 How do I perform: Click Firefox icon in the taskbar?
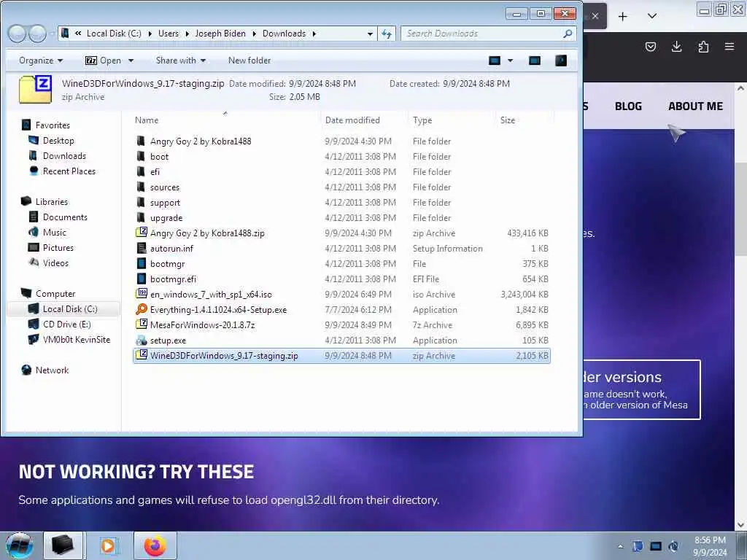pyautogui.click(x=155, y=545)
